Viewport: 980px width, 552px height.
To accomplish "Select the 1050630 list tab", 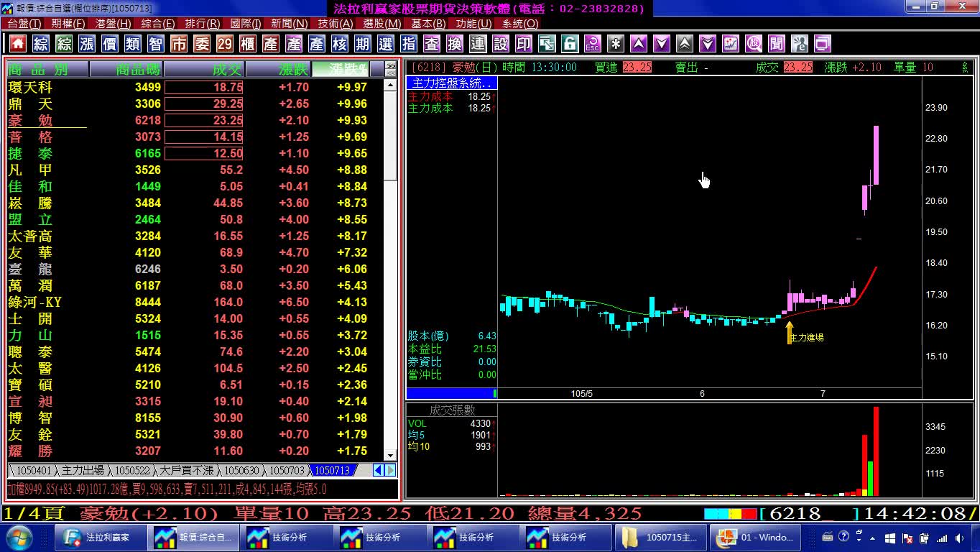I will (241, 470).
